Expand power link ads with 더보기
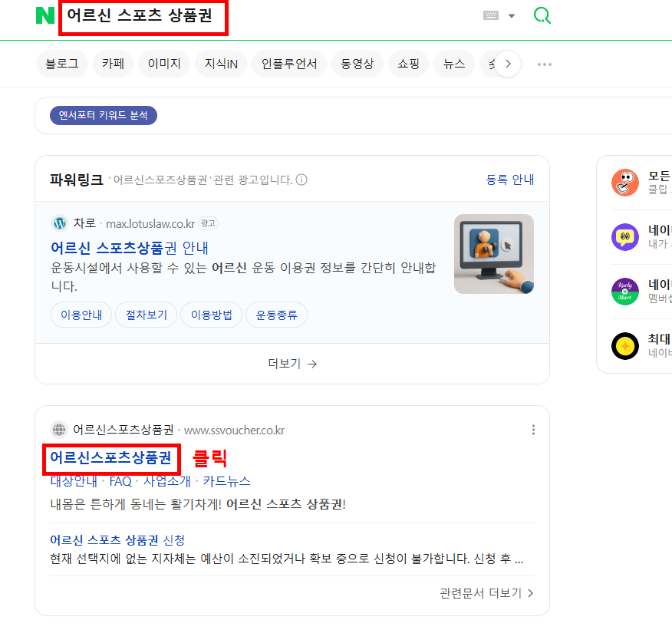Viewport: 672px width, 630px height. pyautogui.click(x=292, y=364)
